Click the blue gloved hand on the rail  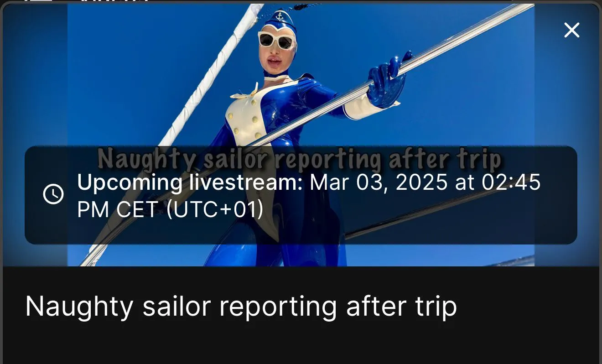(388, 78)
